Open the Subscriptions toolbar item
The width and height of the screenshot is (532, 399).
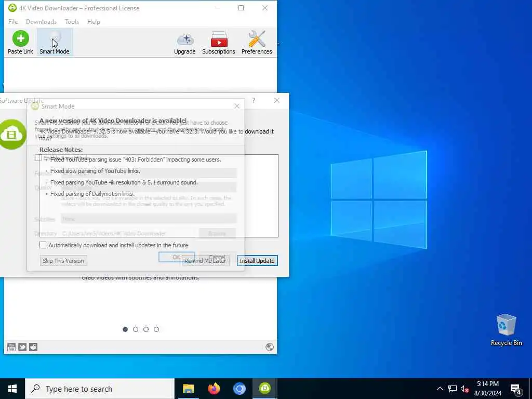point(219,43)
